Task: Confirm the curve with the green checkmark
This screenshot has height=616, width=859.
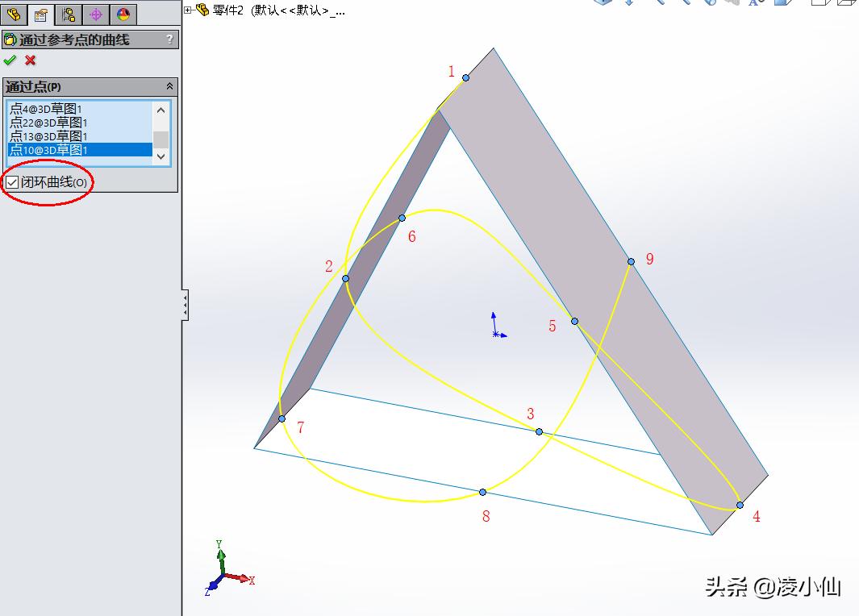Action: 10,60
